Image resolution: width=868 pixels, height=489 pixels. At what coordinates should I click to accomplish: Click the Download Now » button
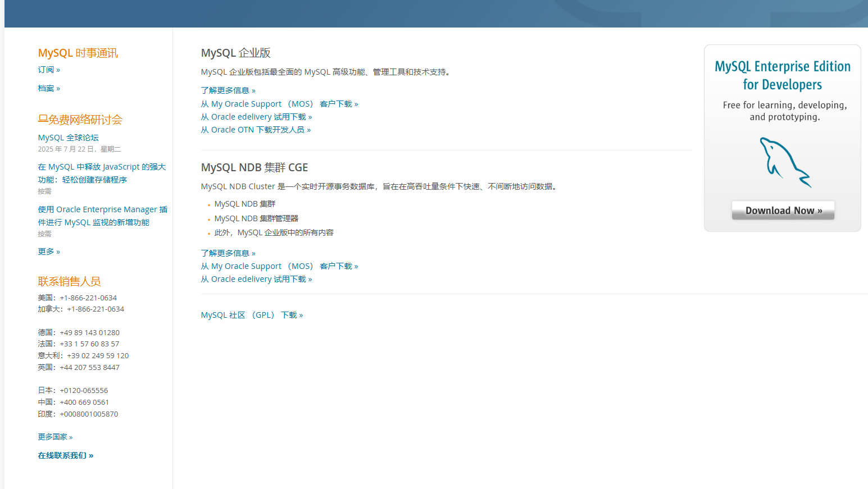click(783, 211)
